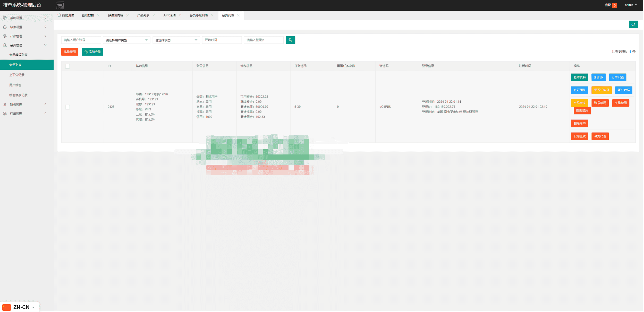The height and width of the screenshot is (312, 644).
Task: Click the 财务管理 dollar icon in sidebar
Action: (x=5, y=105)
